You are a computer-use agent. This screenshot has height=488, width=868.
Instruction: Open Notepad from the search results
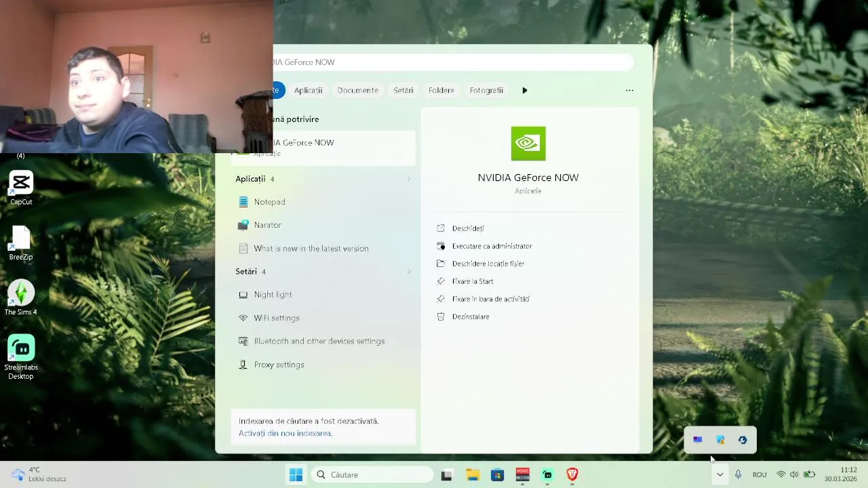click(x=323, y=202)
